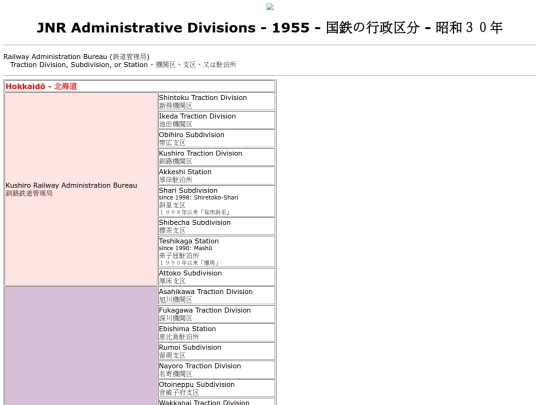Click the broken image icon at page top
Image resolution: width=540 pixels, height=405 pixels.
[270, 7]
